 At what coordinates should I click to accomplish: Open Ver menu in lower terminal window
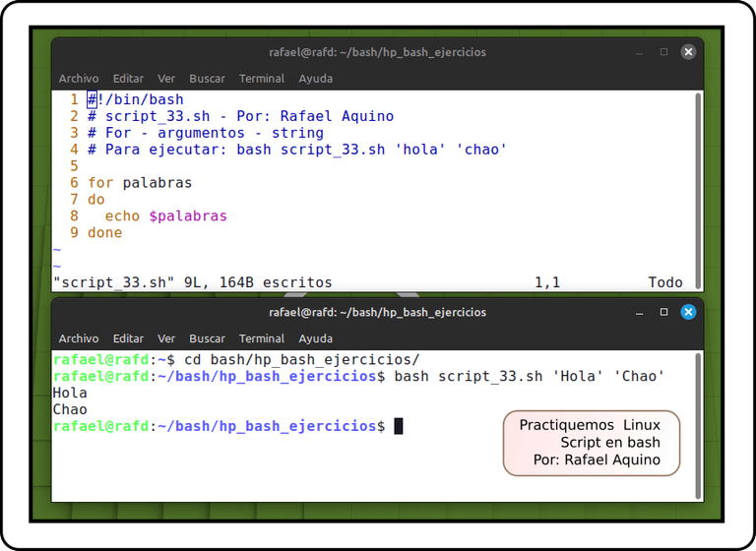point(166,338)
